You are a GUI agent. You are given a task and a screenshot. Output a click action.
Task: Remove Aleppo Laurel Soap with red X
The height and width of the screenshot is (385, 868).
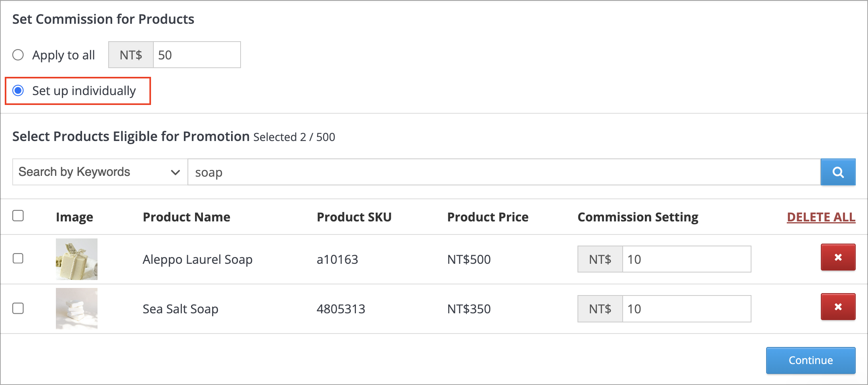click(838, 257)
